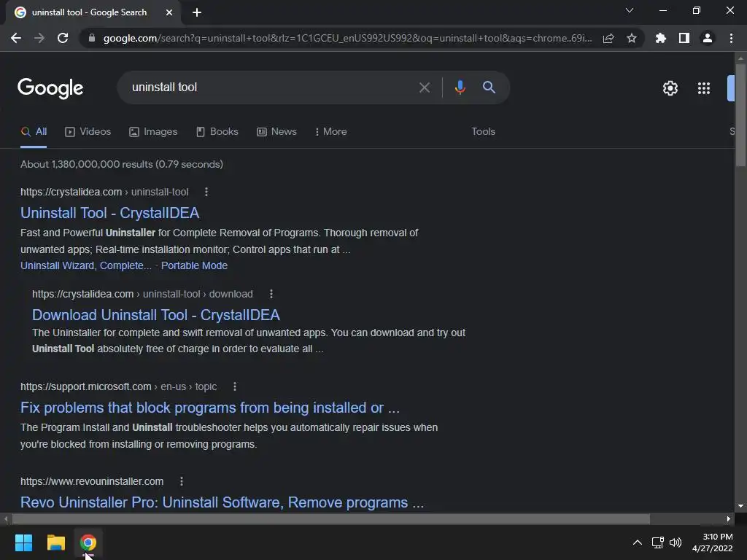Share this page via address bar icon

(x=608, y=38)
